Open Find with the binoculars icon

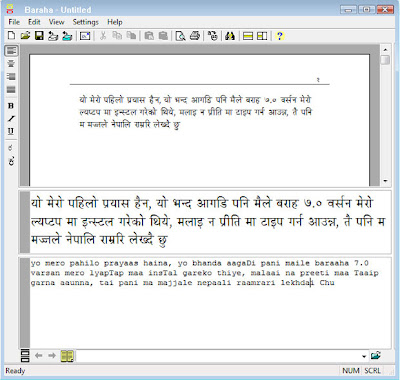[230, 36]
